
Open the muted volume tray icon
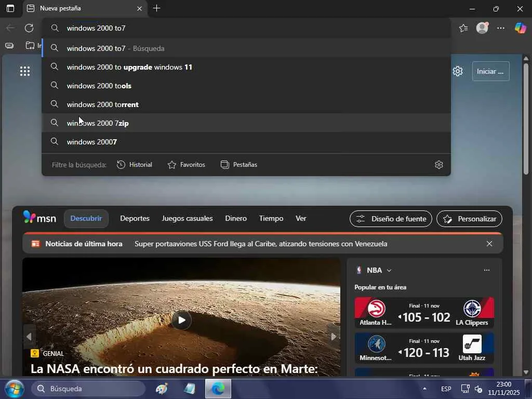(x=478, y=389)
